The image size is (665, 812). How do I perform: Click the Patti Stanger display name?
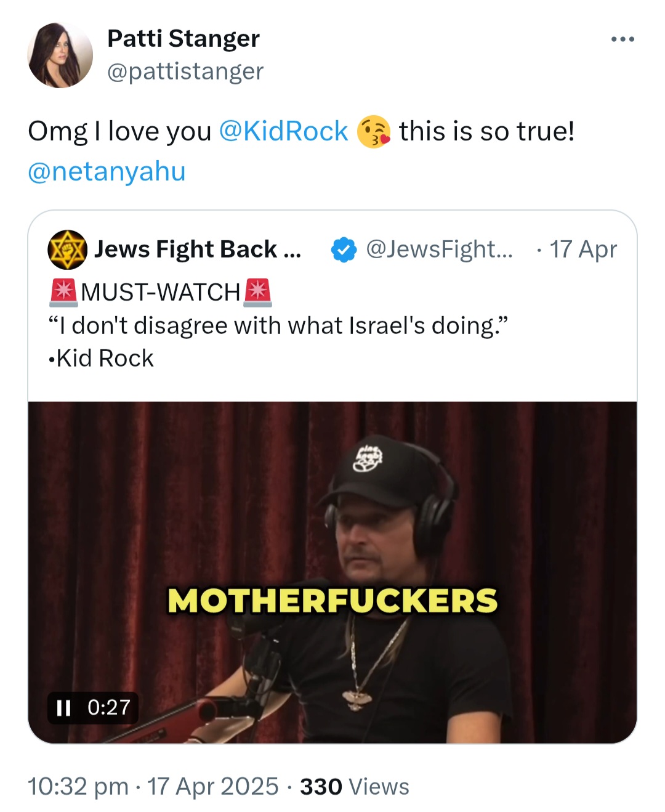(x=183, y=38)
